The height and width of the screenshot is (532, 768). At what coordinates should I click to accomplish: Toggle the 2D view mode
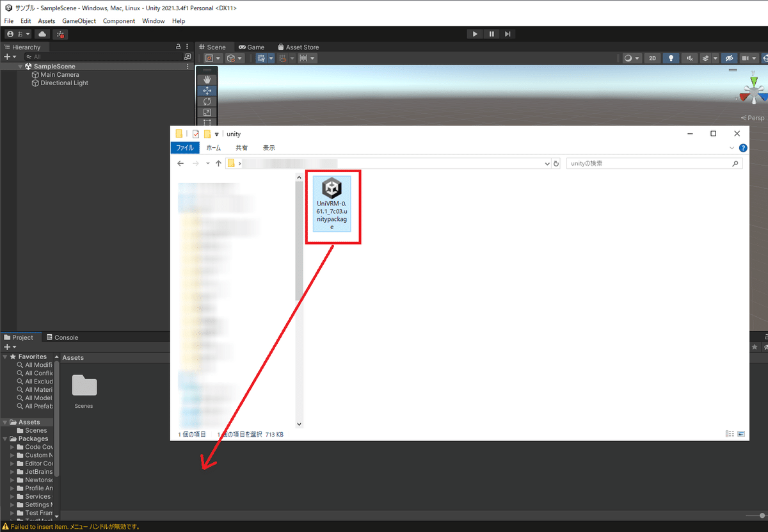(652, 58)
